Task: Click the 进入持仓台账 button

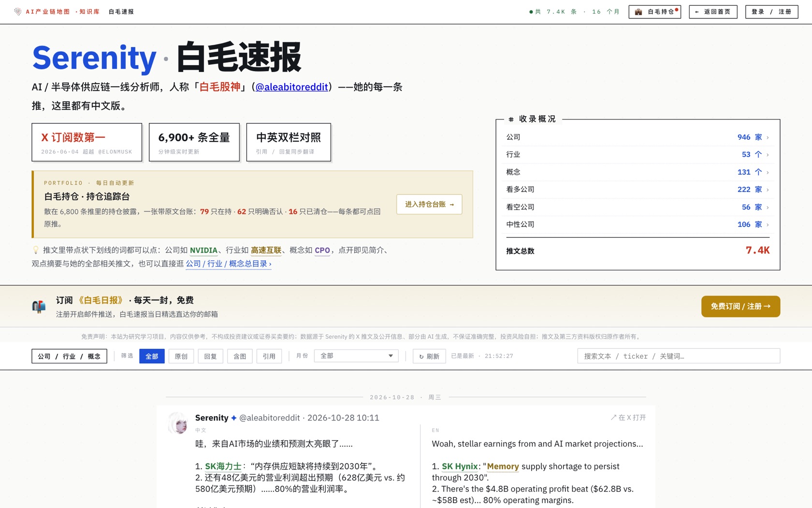Action: pyautogui.click(x=429, y=204)
